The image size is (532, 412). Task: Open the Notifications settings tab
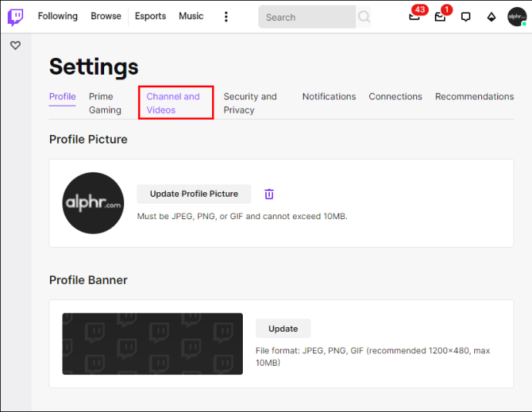[x=329, y=96]
